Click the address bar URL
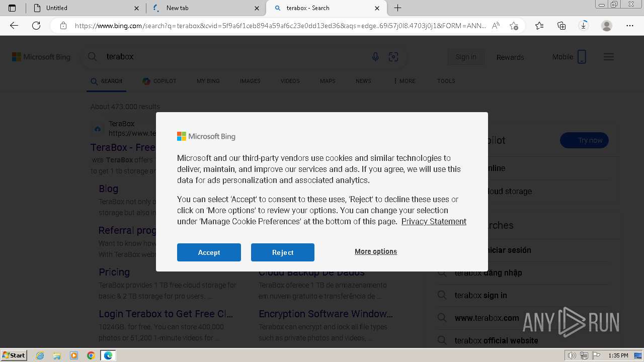The width and height of the screenshot is (644, 362). (280, 26)
